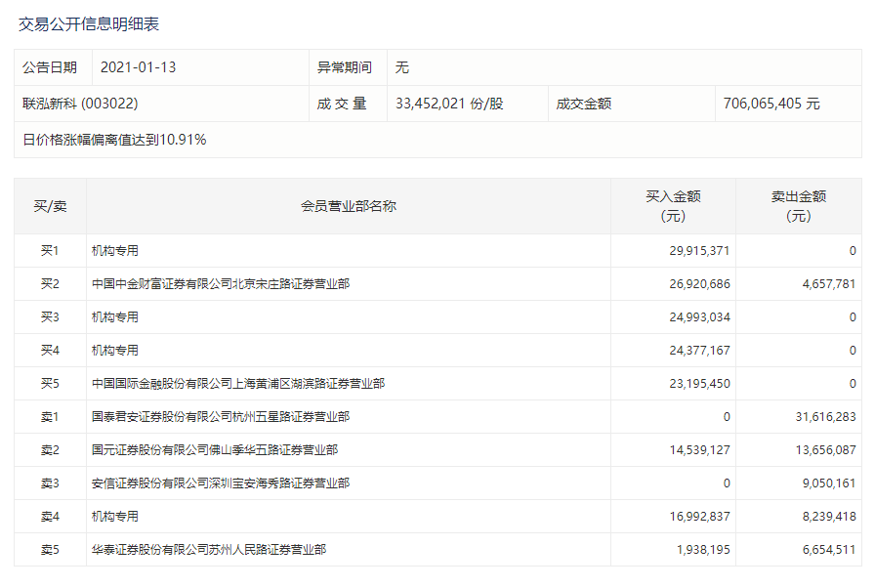Image resolution: width=875 pixels, height=588 pixels.
Task: Click 中国中金财富证券北京宋庄路证券营业部 entry
Action: (x=221, y=284)
